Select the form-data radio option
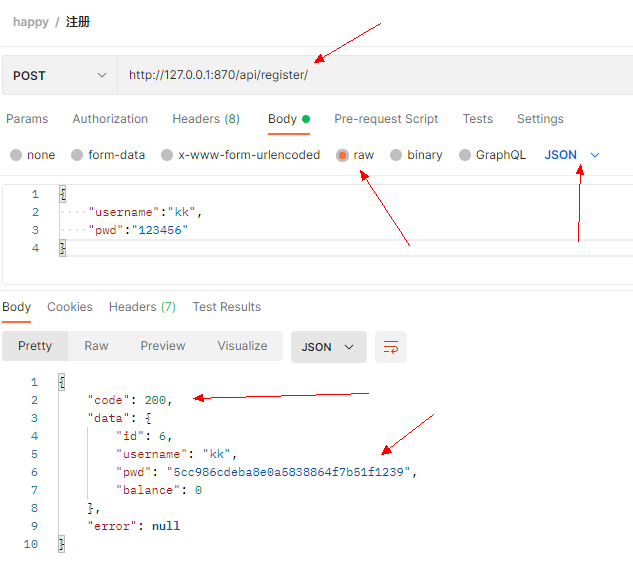 click(77, 155)
